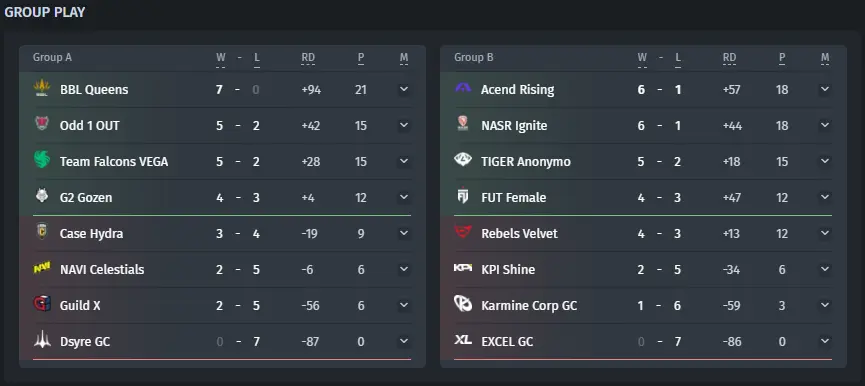Image resolution: width=865 pixels, height=386 pixels.
Task: Click the BBL Queens team logo
Action: [x=42, y=88]
